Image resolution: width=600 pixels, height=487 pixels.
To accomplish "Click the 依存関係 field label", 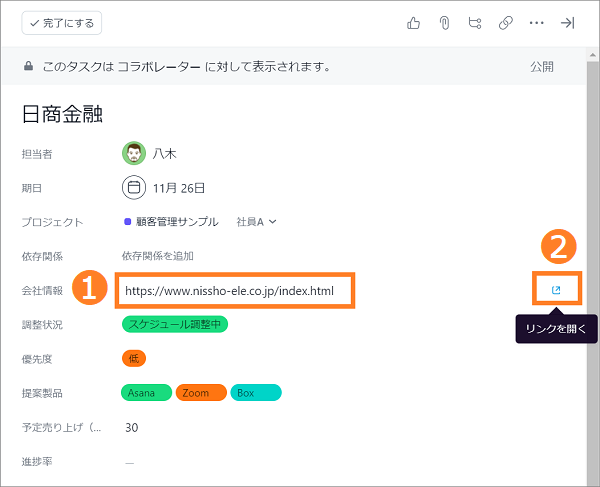I will pyautogui.click(x=42, y=256).
